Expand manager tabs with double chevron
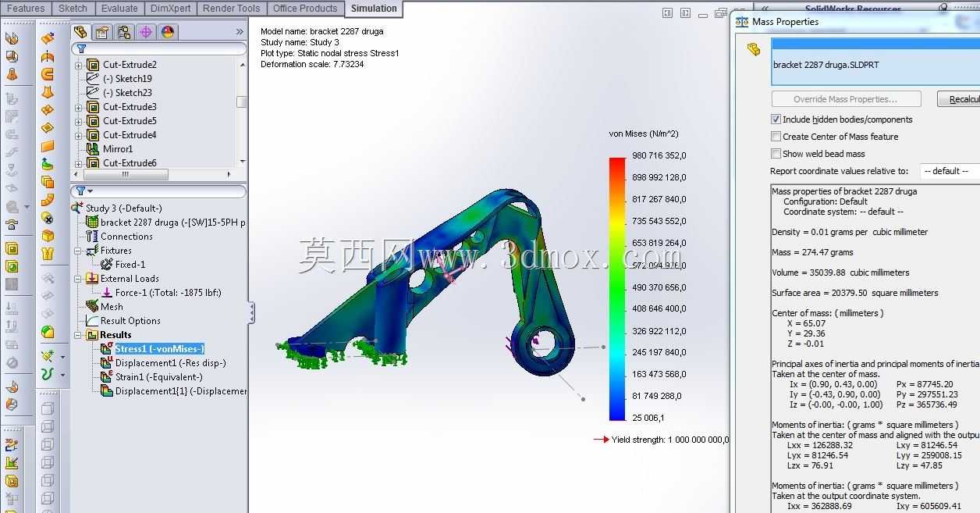Viewport: 980px width, 513px height. click(239, 32)
